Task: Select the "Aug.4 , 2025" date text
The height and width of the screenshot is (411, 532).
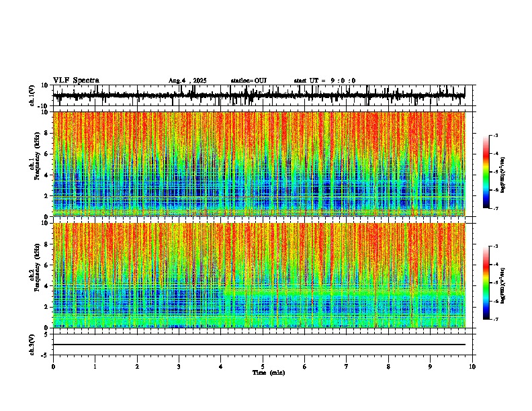Action: pos(187,81)
